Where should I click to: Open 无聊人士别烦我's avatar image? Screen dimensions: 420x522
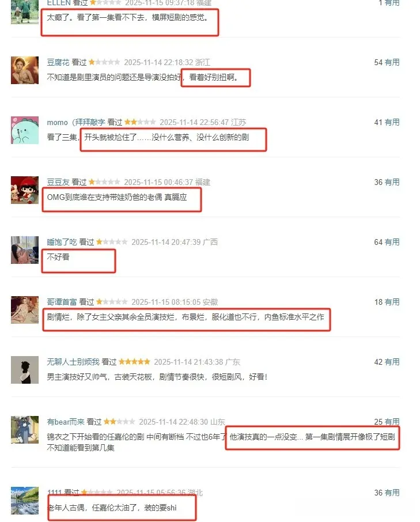[x=25, y=370]
